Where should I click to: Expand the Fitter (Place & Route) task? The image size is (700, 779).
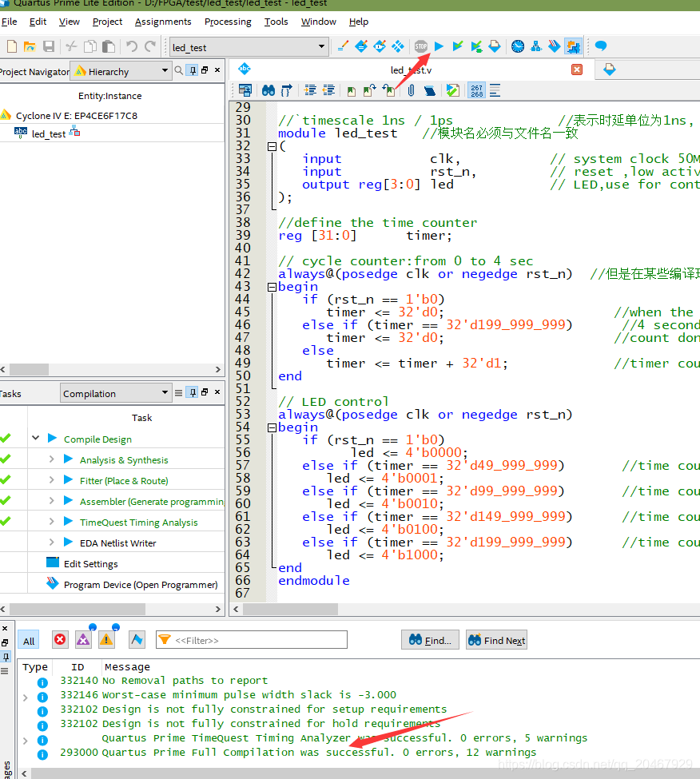coord(51,480)
